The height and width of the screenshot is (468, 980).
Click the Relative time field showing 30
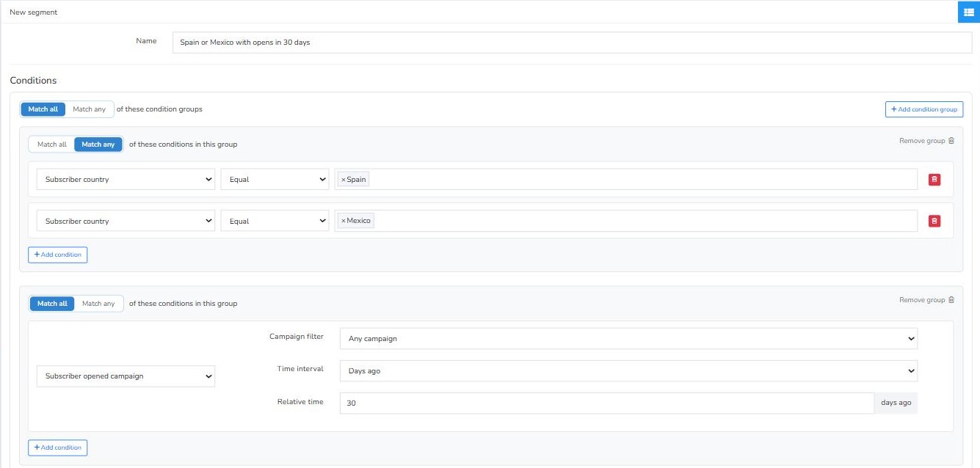(606, 403)
